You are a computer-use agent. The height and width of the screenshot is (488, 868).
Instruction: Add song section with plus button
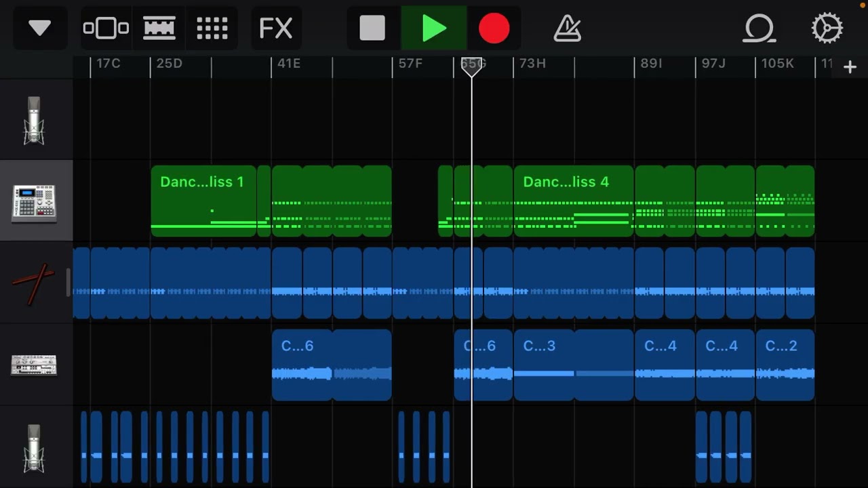point(850,66)
